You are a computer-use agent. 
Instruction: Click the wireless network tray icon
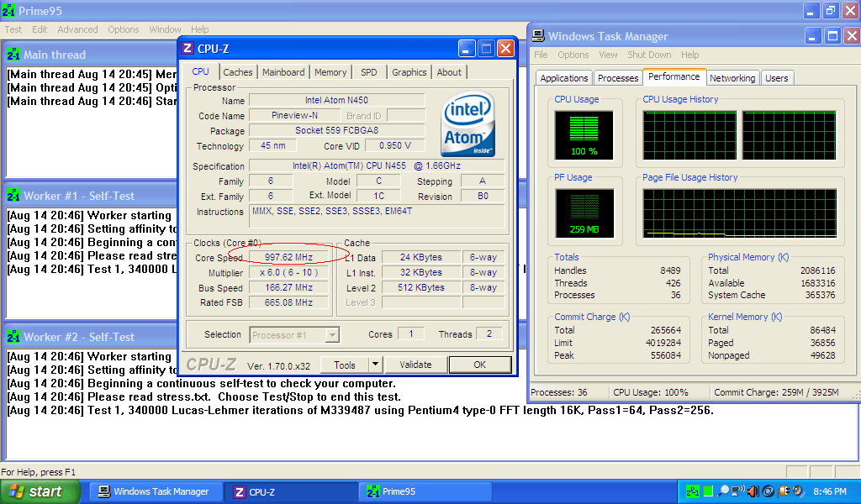pos(738,491)
